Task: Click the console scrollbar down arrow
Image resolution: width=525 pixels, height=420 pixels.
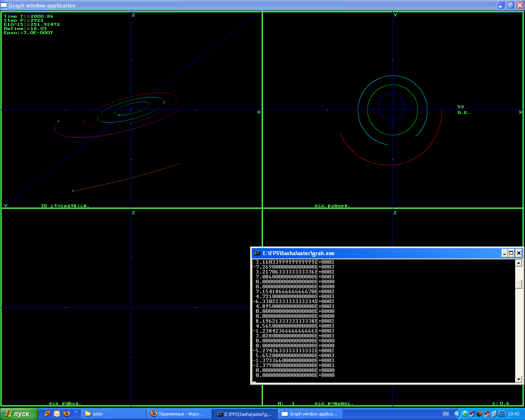Action: 518,379
